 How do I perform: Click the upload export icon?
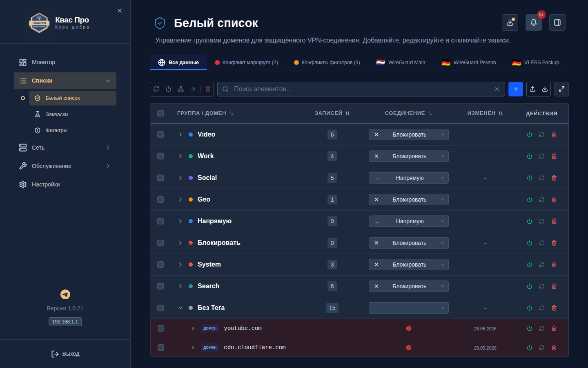[532, 89]
